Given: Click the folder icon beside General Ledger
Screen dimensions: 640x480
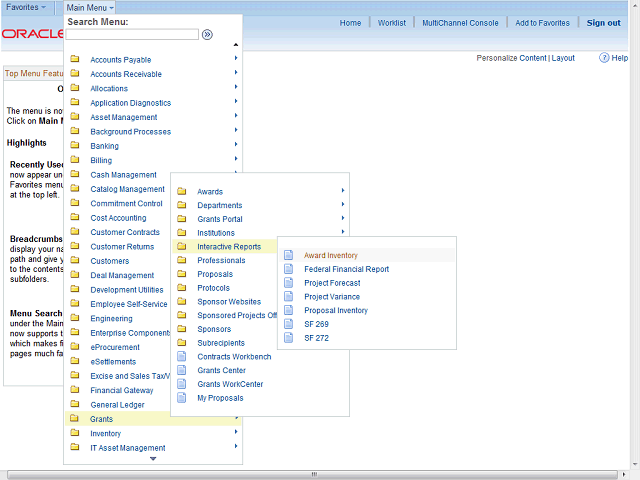Looking at the screenshot, I should click(x=75, y=404).
